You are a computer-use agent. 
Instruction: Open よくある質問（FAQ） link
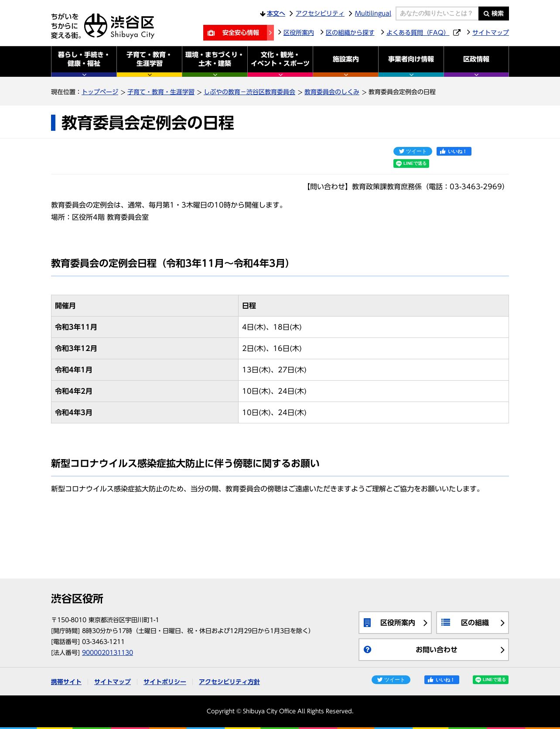pyautogui.click(x=417, y=33)
